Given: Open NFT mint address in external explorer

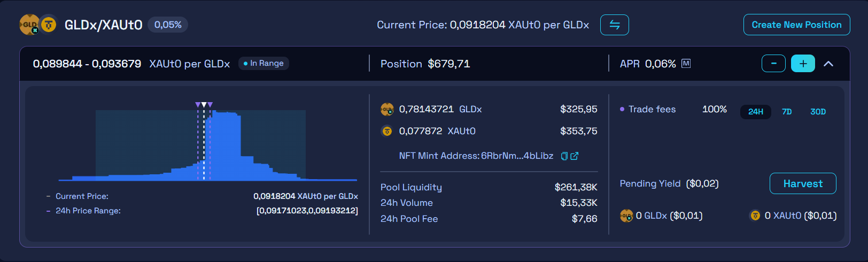Looking at the screenshot, I should point(575,156).
